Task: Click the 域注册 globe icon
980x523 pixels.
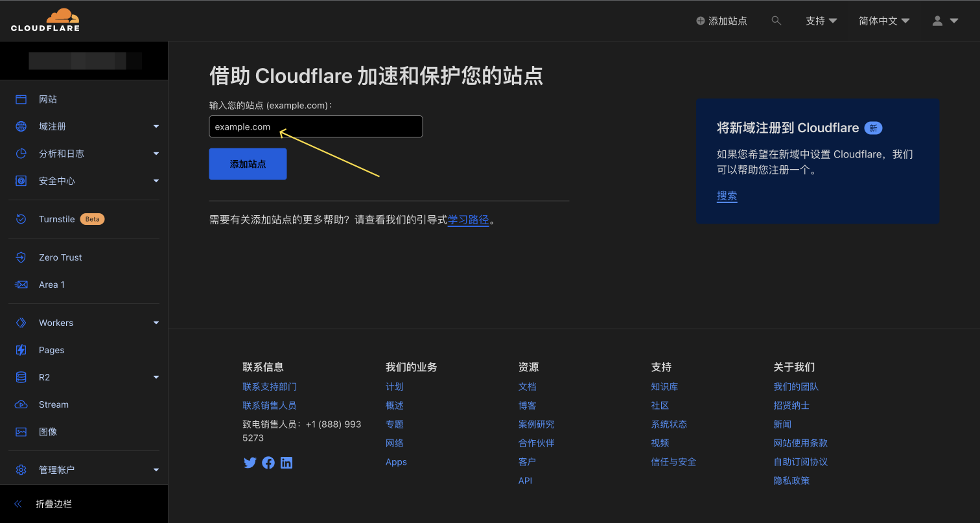Action: click(x=21, y=126)
